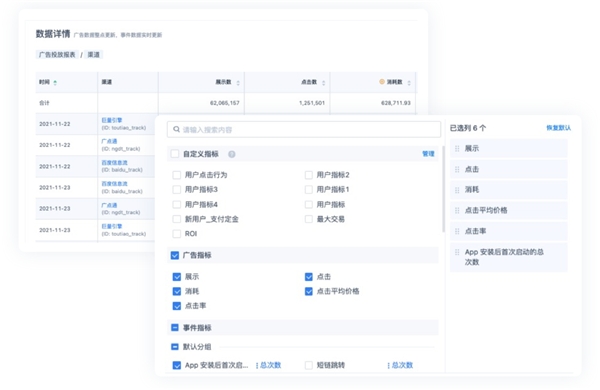Grab drag handle of App 安装后首次启动的总次数

(457, 252)
